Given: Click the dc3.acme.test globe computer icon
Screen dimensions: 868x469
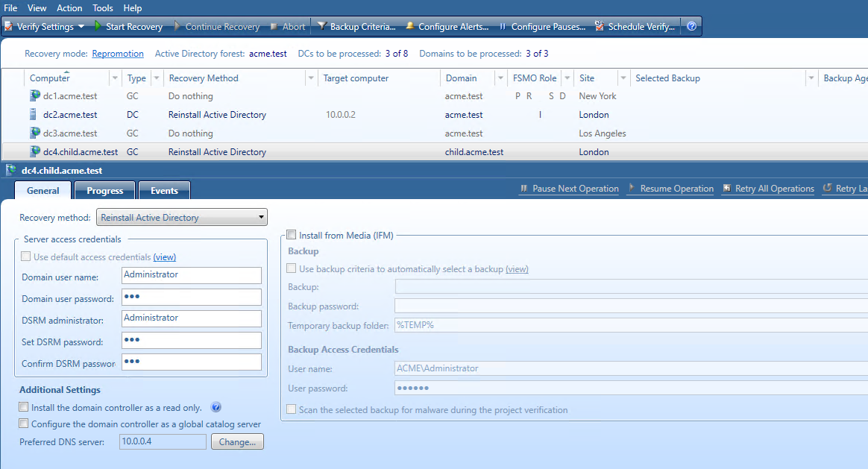Looking at the screenshot, I should pos(35,132).
